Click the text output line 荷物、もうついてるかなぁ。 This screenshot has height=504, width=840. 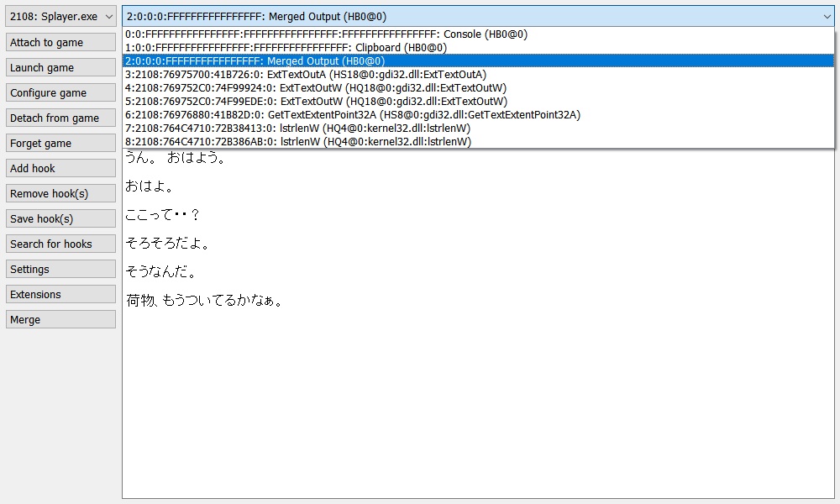click(204, 301)
